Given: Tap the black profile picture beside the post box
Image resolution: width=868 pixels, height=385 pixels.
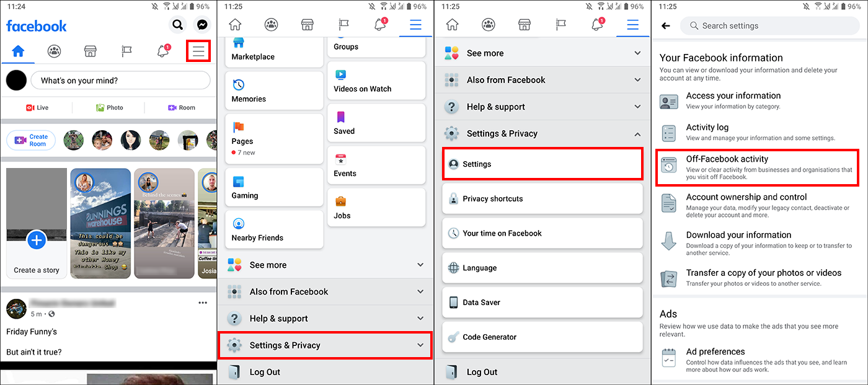Looking at the screenshot, I should tap(17, 81).
